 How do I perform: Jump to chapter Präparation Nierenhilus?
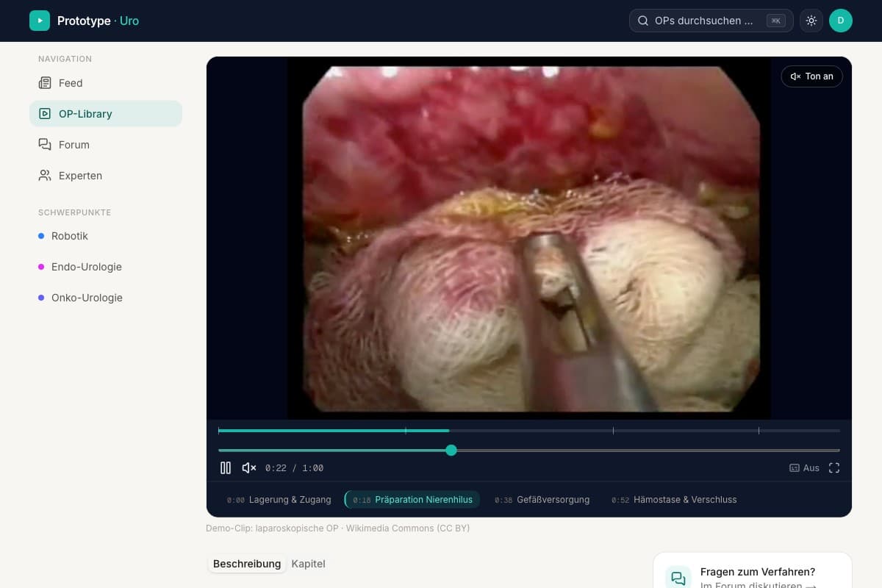(412, 500)
